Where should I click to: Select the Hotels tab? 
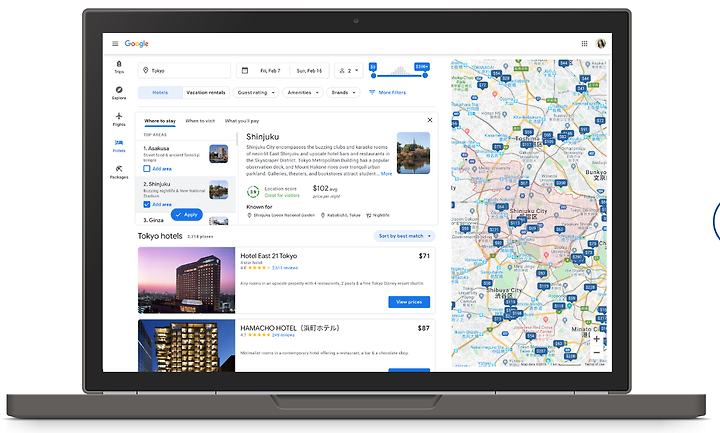click(160, 92)
